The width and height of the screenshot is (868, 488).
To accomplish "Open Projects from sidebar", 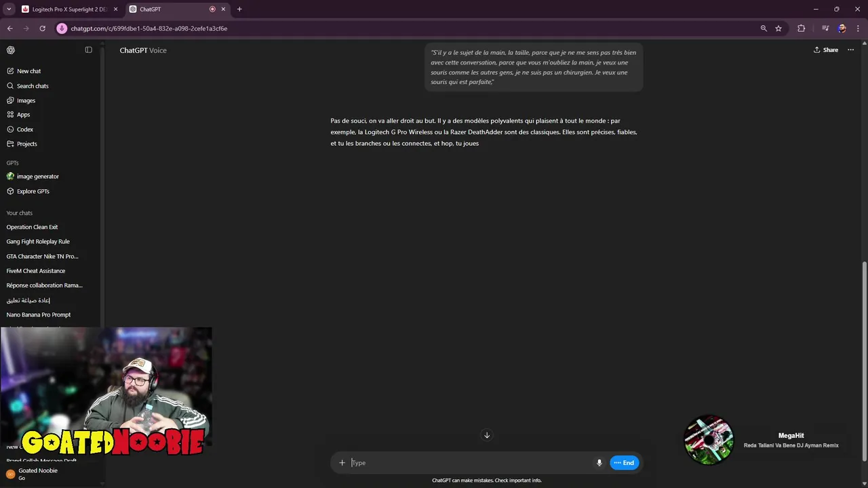I will pos(27,144).
